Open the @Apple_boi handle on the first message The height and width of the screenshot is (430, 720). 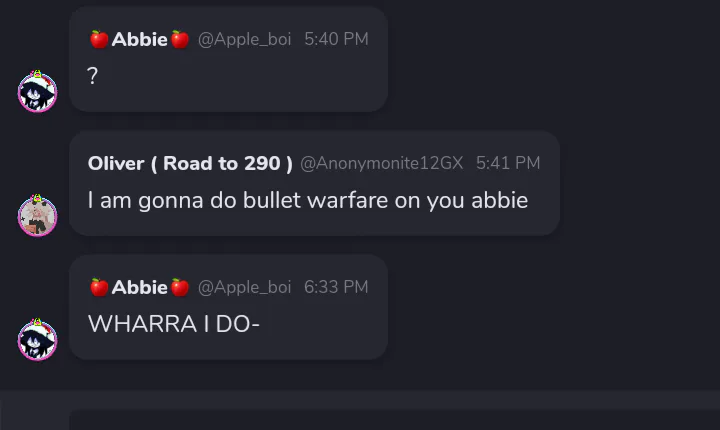point(244,40)
